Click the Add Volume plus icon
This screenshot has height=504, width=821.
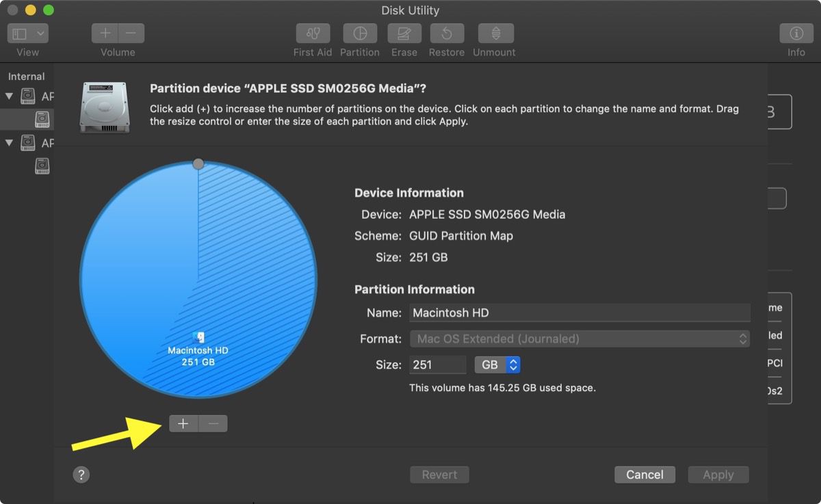[x=105, y=33]
